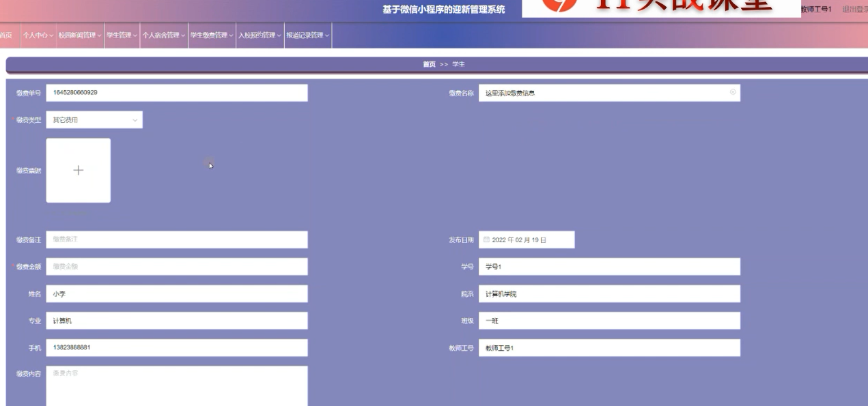Expand the 入校预约管理 menu
The width and height of the screenshot is (868, 406).
(260, 35)
